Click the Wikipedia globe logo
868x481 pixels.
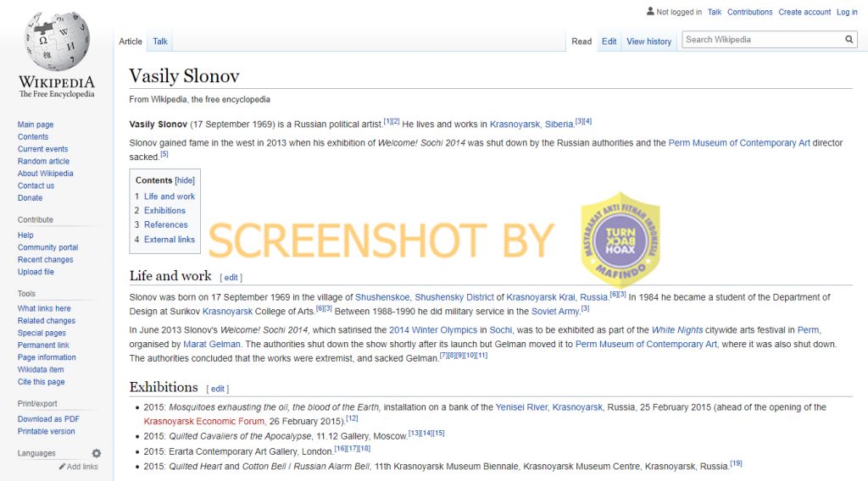coord(57,41)
